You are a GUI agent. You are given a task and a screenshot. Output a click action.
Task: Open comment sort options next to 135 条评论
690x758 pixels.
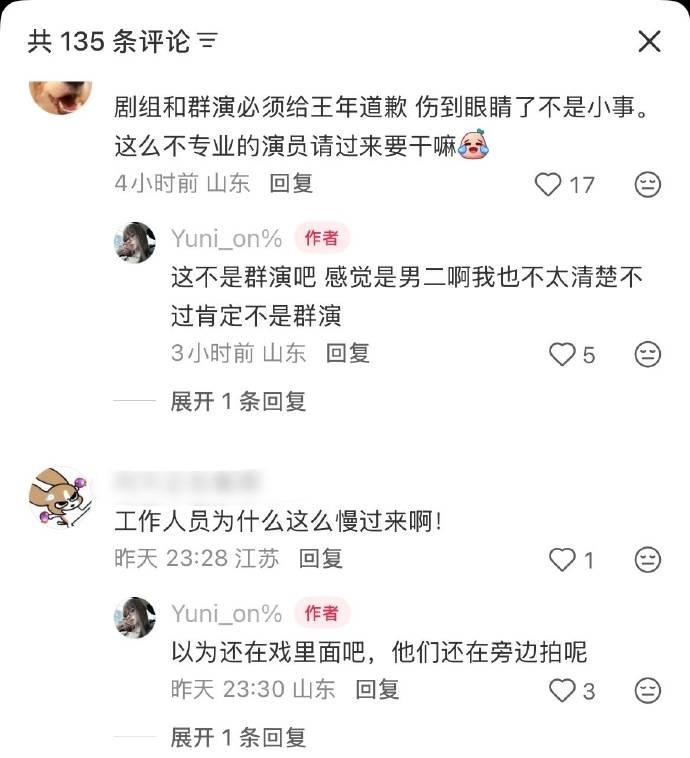pos(208,41)
